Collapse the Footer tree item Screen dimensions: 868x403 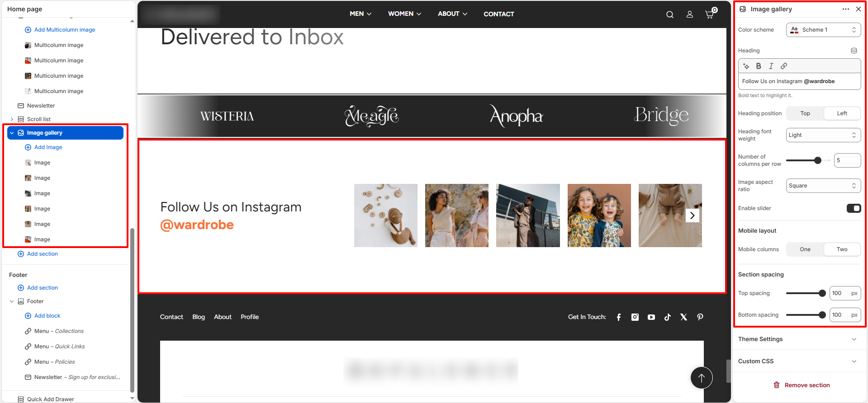pos(12,301)
